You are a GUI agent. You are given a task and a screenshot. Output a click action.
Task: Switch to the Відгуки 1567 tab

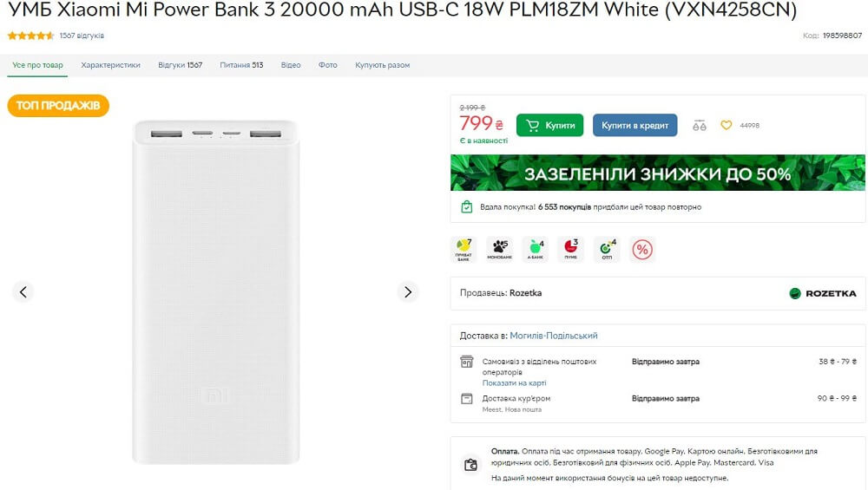coord(180,65)
